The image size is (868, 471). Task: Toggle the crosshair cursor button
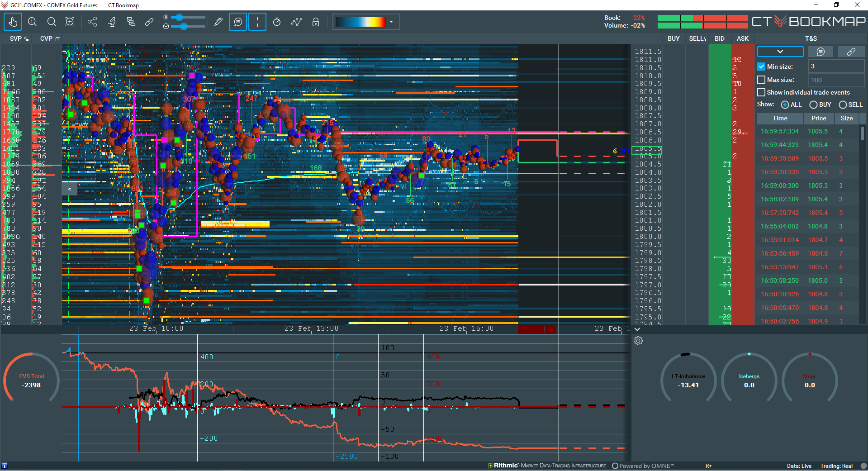click(257, 22)
